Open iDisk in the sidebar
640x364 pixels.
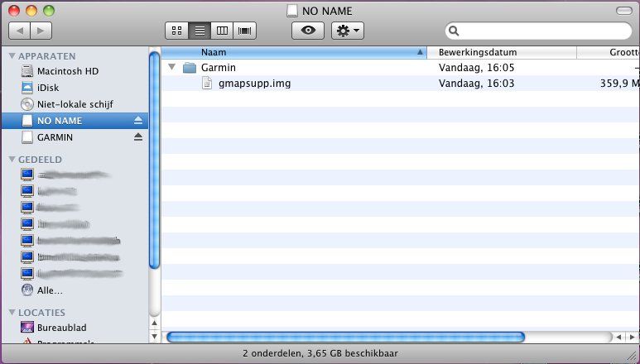pos(48,88)
